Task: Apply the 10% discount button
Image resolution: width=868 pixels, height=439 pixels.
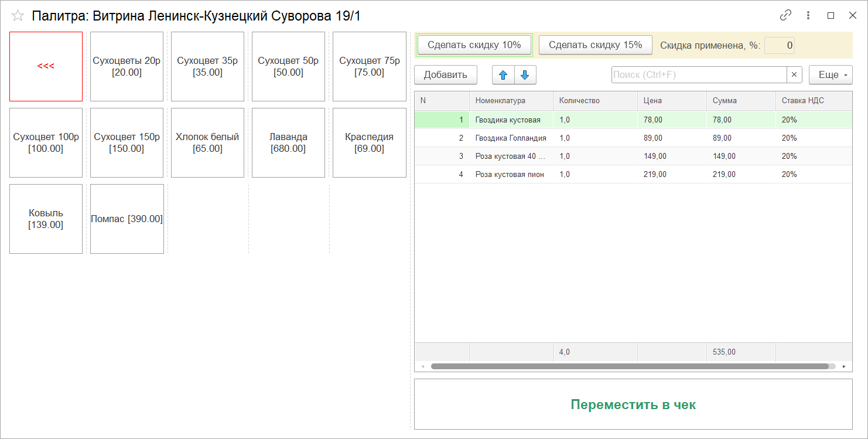Action: tap(474, 45)
